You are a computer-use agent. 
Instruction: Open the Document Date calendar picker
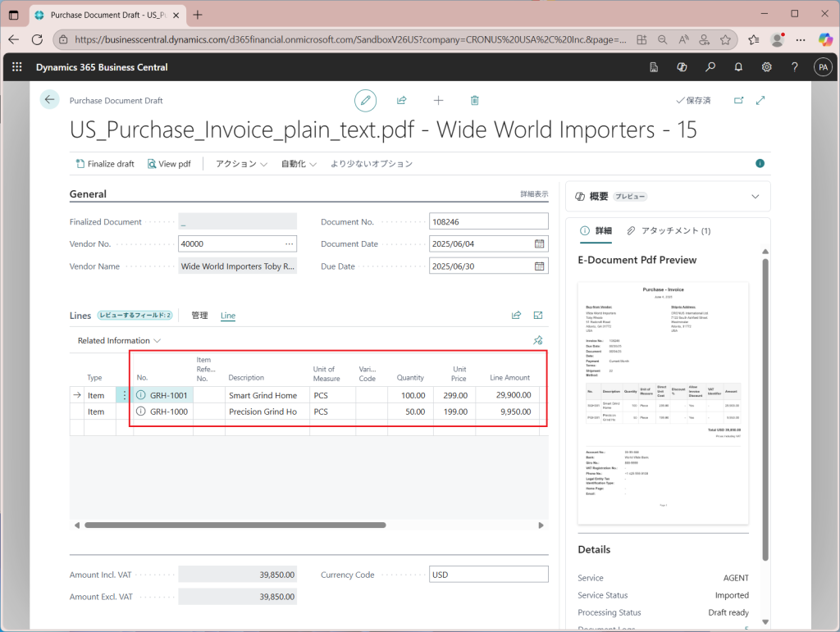click(540, 244)
